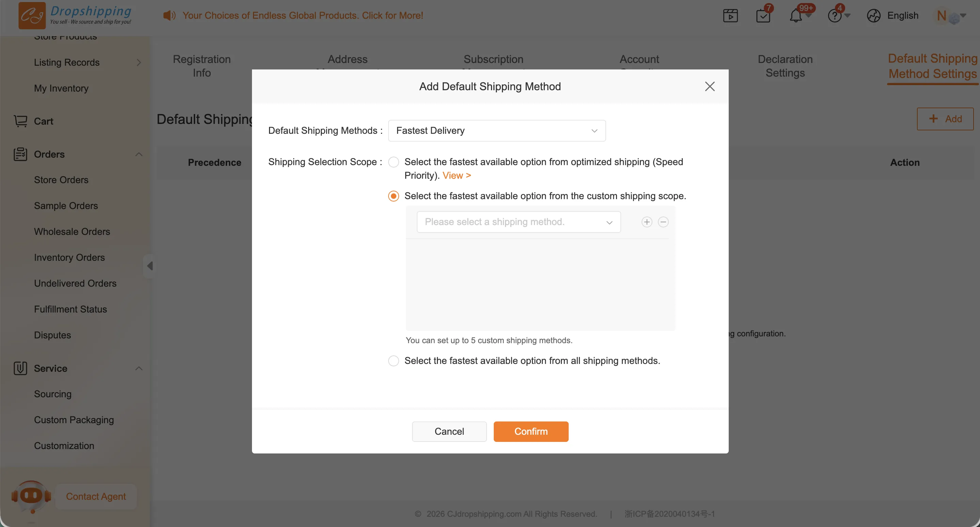
Task: Click the orange Confirm button
Action: coord(531,432)
